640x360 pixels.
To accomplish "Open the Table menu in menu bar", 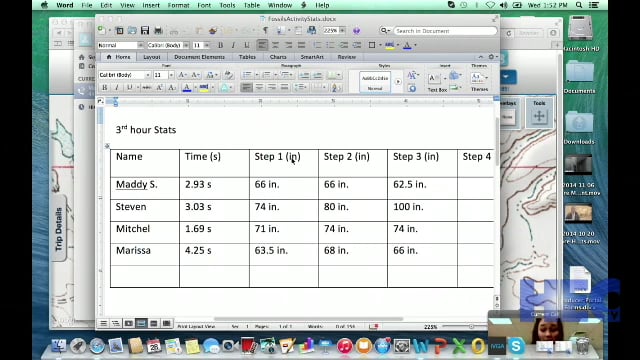I will pos(251,5).
